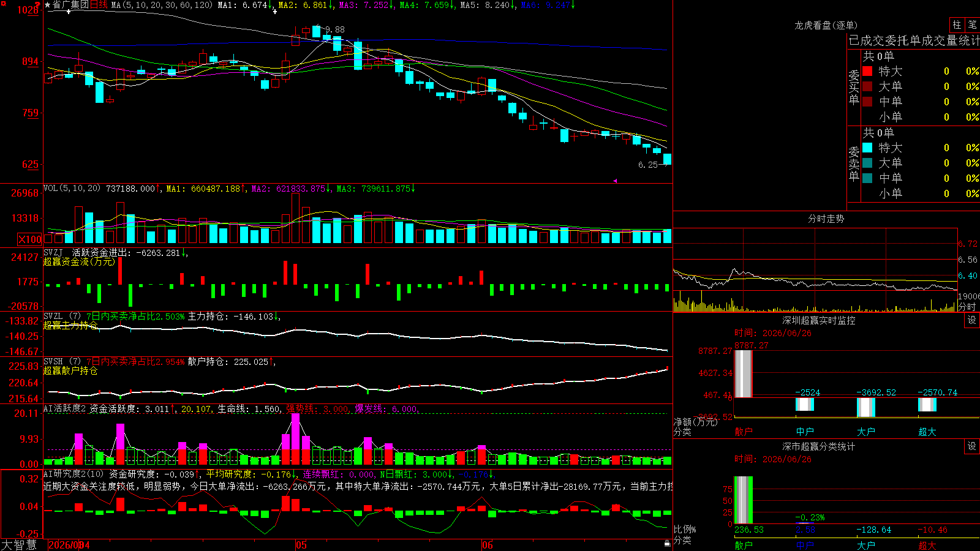Click the 散户 net amount bar 8787.27

pos(744,373)
